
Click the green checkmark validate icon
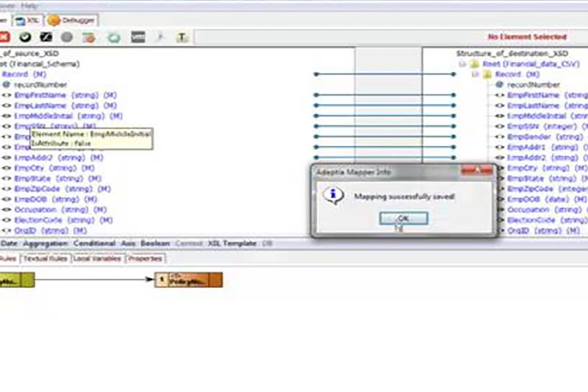[25, 37]
